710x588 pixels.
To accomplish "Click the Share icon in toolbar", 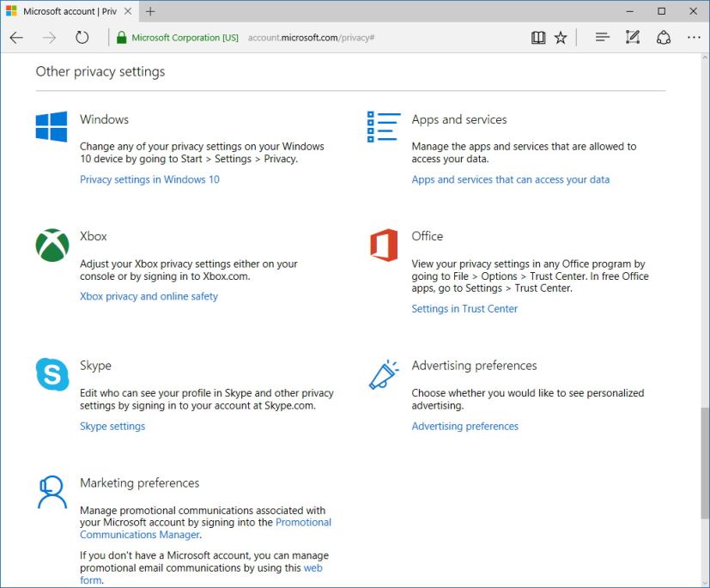I will 664,38.
